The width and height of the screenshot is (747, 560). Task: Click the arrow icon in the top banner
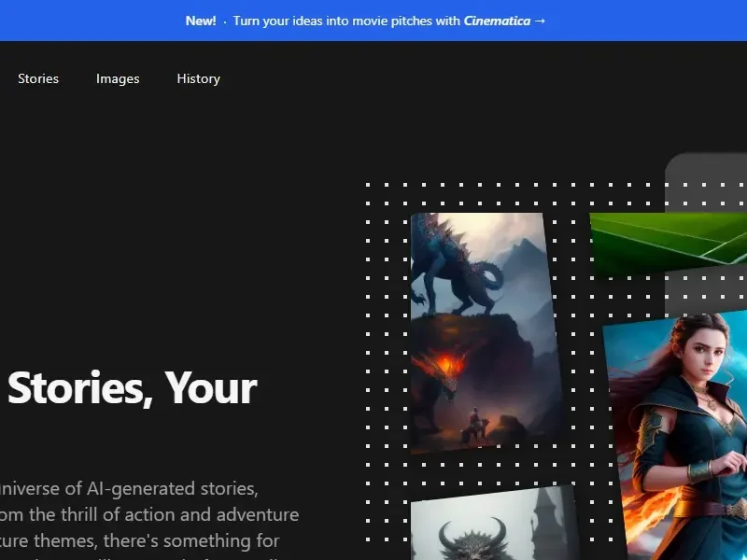[540, 21]
